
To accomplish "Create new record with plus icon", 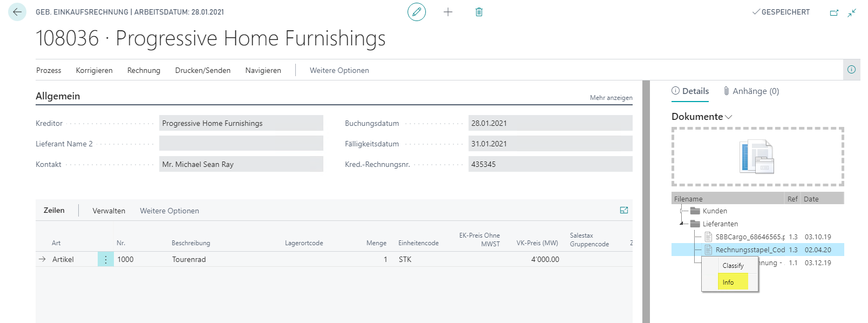I will (x=448, y=12).
